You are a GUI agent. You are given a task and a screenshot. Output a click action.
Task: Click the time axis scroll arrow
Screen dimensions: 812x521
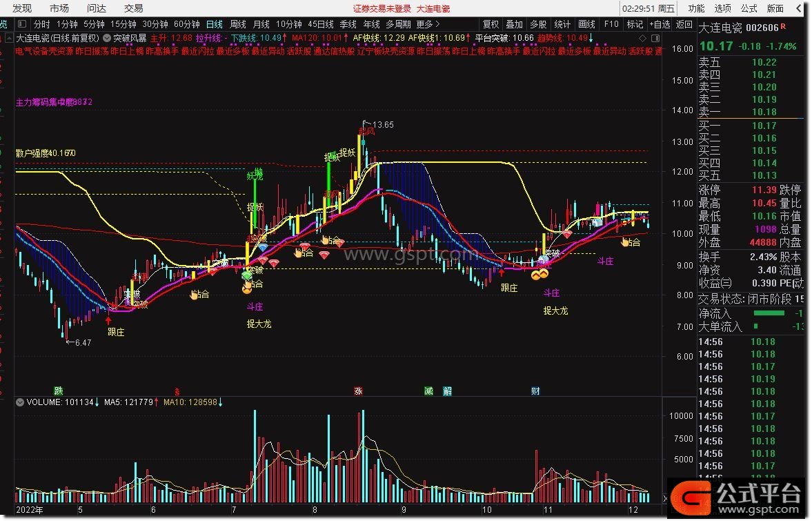click(666, 499)
